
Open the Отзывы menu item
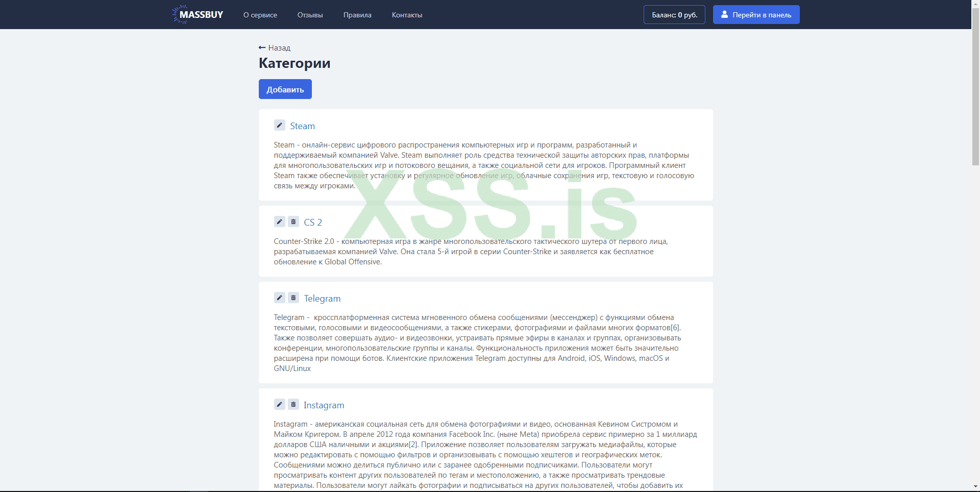[x=310, y=15]
